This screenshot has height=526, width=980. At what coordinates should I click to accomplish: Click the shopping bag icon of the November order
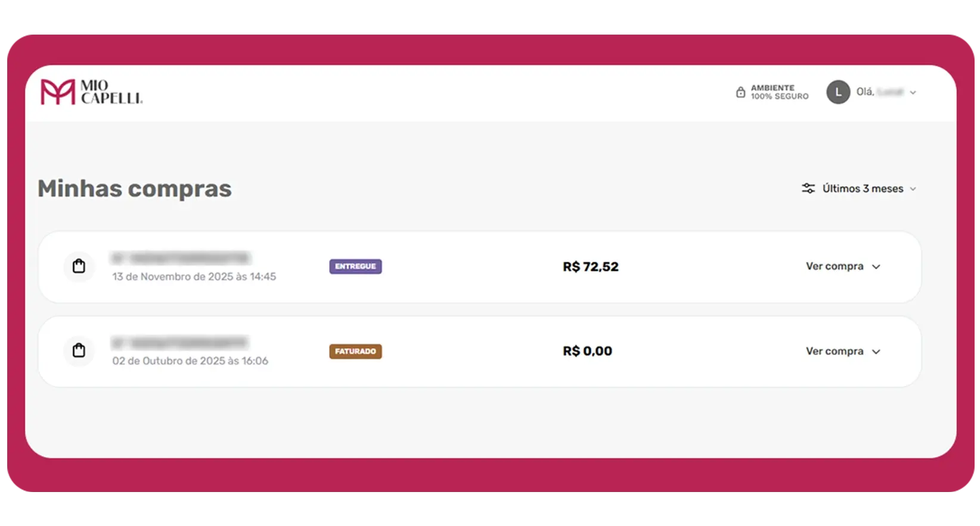point(79,266)
